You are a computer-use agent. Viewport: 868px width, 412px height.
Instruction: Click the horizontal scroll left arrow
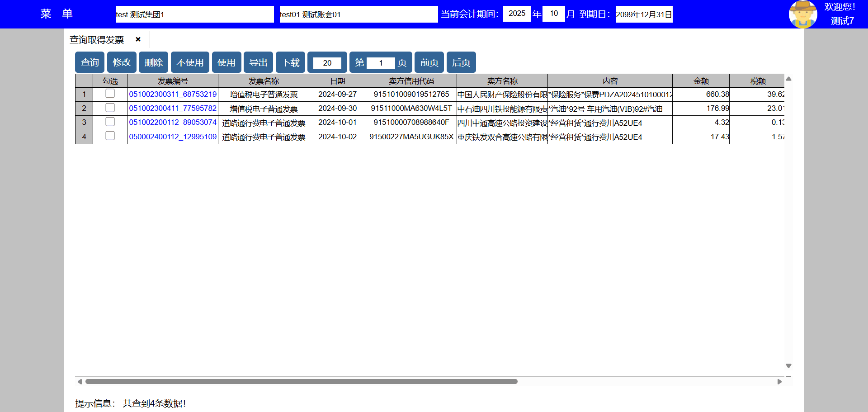[80, 382]
